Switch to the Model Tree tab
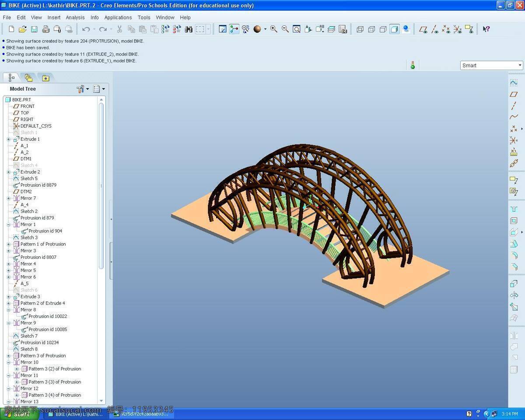Image resolution: width=525 pixels, height=420 pixels. 11,77
